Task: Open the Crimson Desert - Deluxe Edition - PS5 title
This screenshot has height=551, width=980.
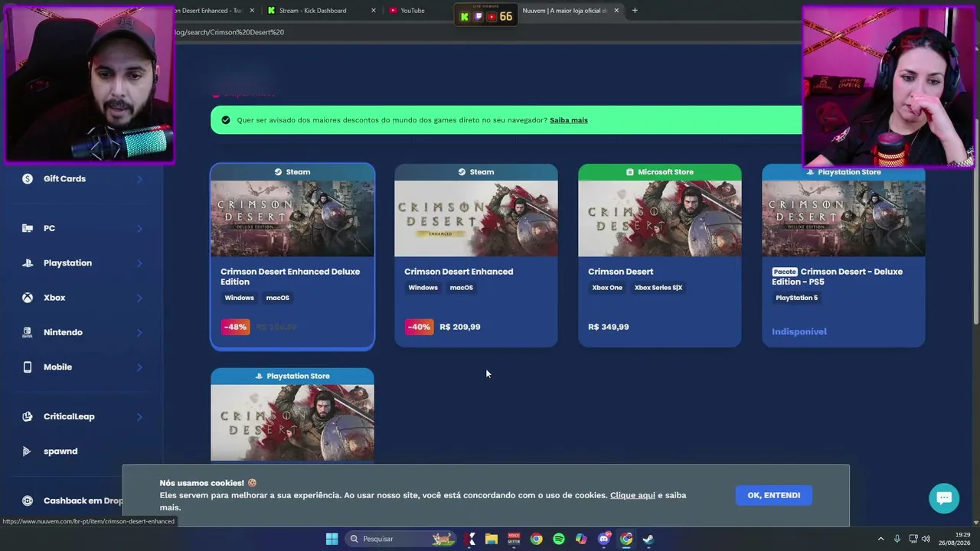Action: pyautogui.click(x=838, y=276)
